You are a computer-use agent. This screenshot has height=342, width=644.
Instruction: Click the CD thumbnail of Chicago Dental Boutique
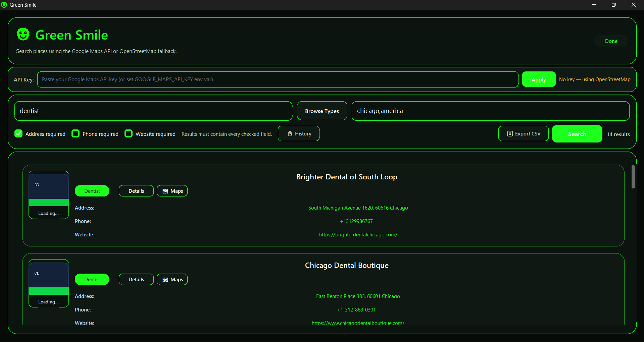pyautogui.click(x=49, y=283)
